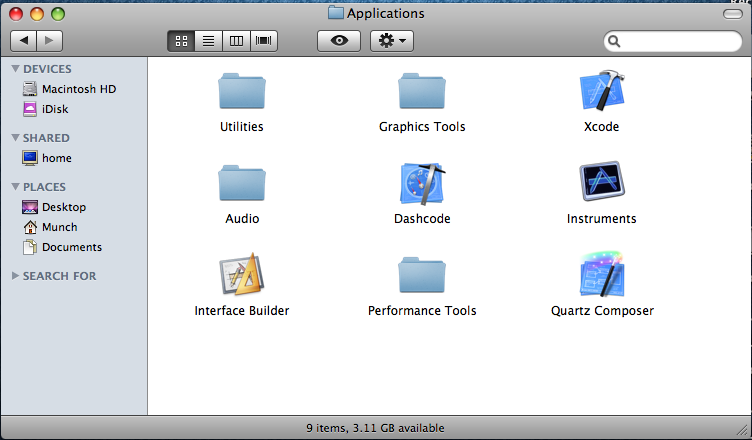Click the magnifying glass in search field
The height and width of the screenshot is (440, 752).
(614, 41)
